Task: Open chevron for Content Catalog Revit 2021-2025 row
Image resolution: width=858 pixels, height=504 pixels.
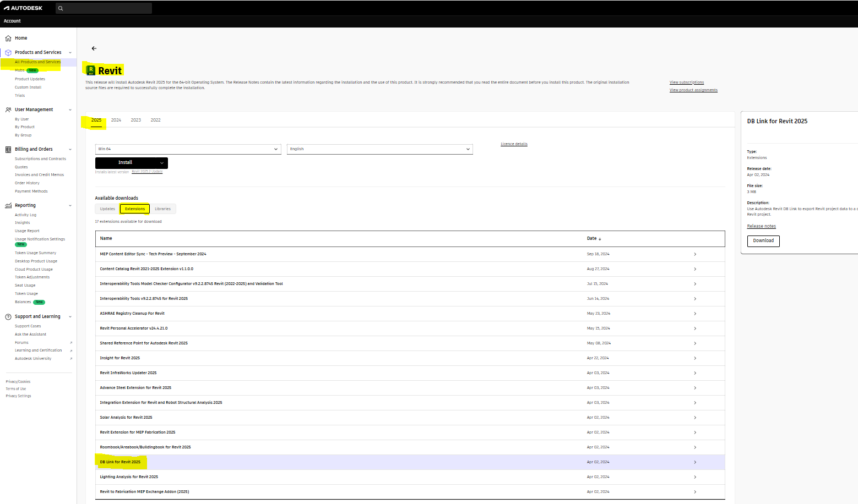Action: point(695,269)
